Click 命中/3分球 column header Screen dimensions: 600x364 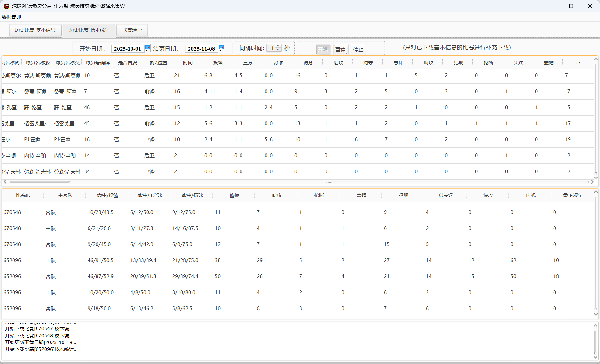[x=150, y=195]
